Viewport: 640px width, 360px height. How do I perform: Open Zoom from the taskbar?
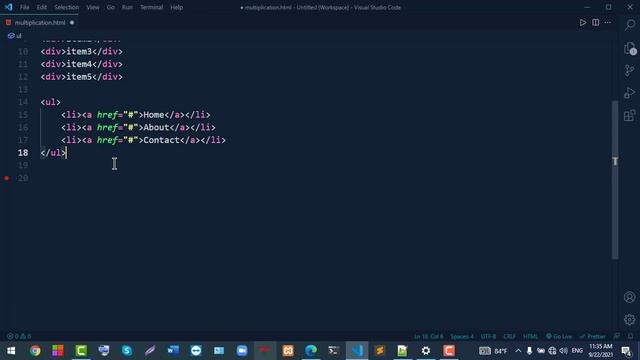click(242, 351)
